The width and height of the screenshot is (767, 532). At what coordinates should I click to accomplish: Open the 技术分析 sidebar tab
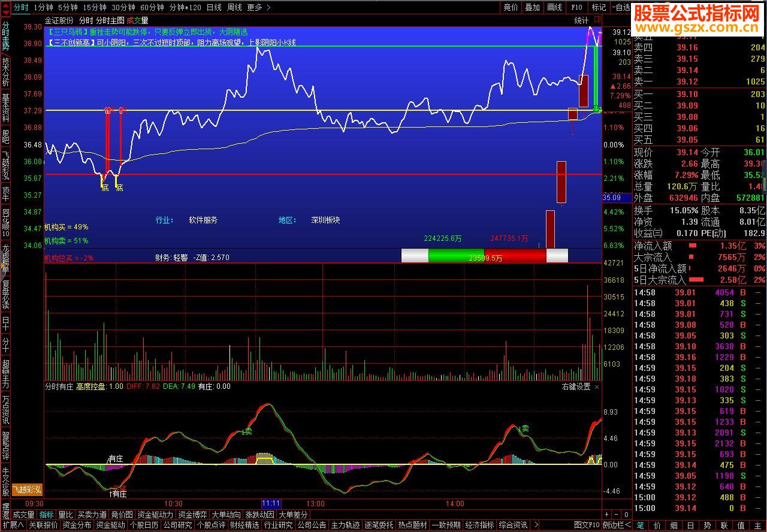(5, 72)
